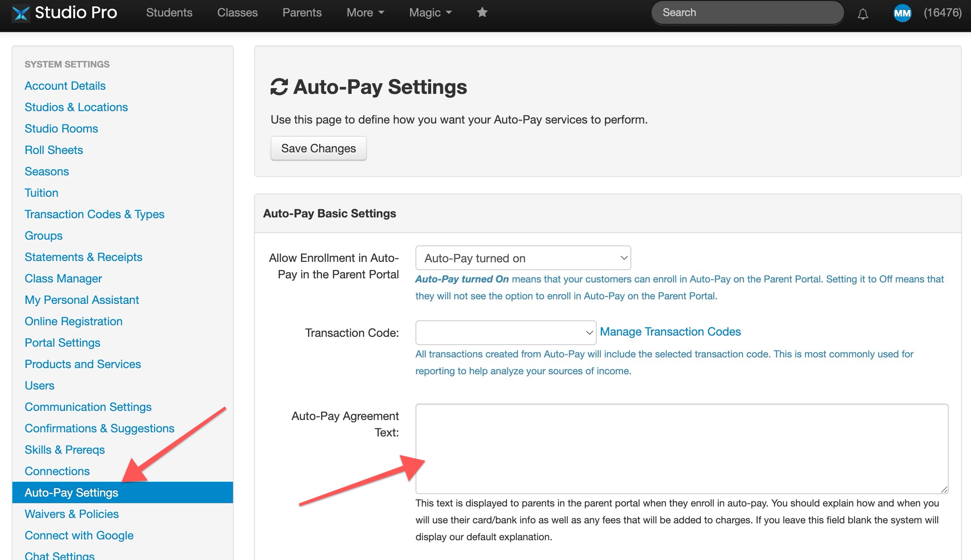Viewport: 971px width, 560px height.
Task: Select Auto-Pay Settings in sidebar
Action: (x=123, y=492)
